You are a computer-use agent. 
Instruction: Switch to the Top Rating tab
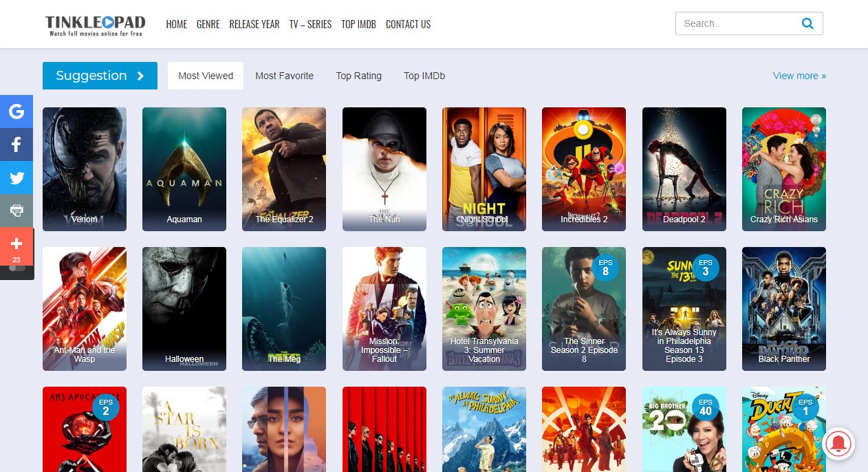[358, 76]
